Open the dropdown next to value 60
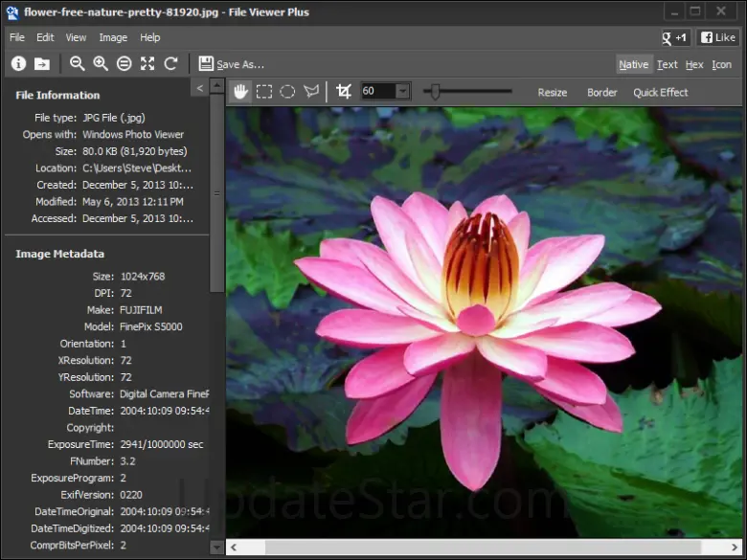 [x=402, y=92]
